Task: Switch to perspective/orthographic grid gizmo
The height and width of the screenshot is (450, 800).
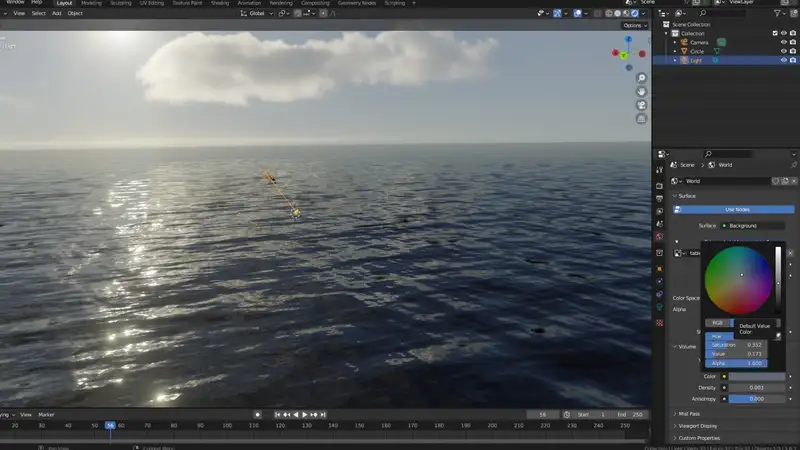Action: [641, 119]
